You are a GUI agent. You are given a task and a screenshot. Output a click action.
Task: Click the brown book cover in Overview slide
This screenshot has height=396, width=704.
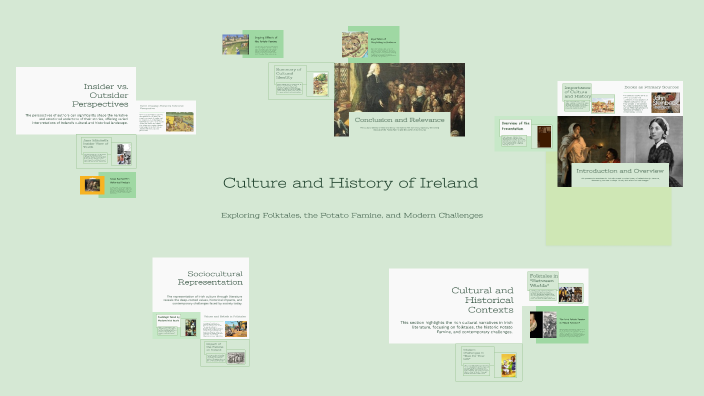544,137
